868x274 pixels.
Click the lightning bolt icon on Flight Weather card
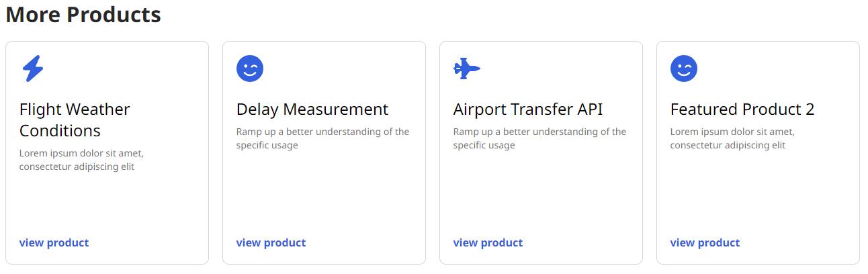tap(32, 68)
